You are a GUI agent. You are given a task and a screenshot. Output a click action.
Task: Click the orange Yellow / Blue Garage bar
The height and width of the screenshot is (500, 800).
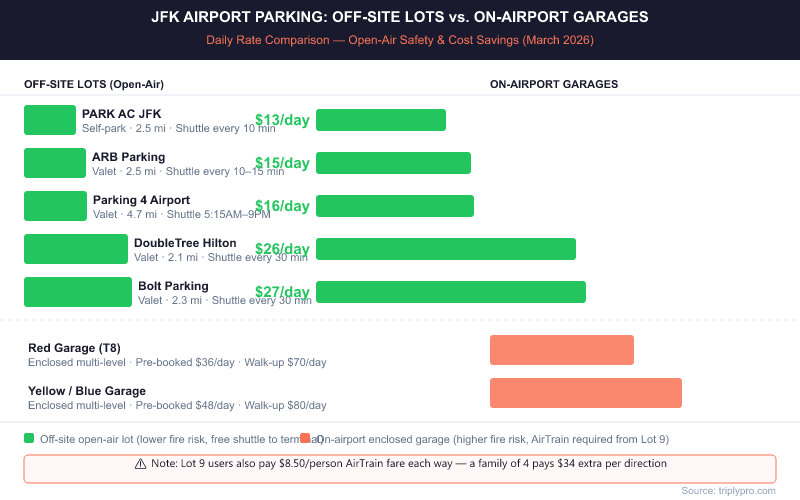585,393
